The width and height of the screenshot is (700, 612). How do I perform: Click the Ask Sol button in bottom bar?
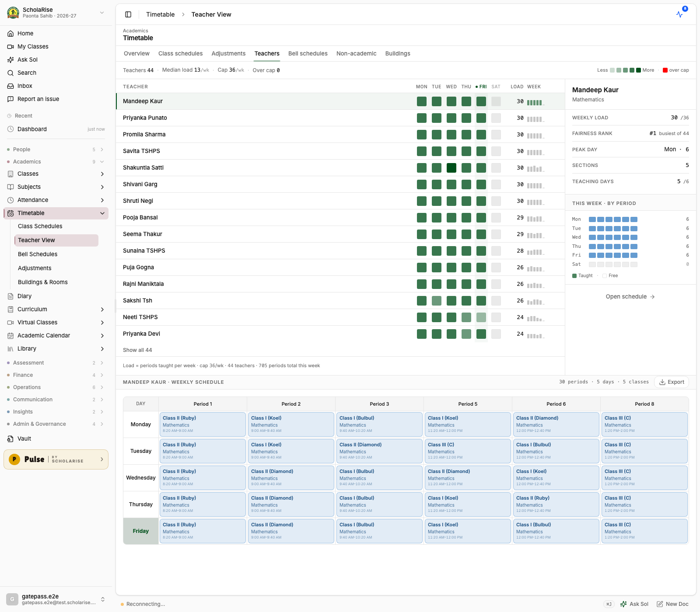[x=634, y=604]
